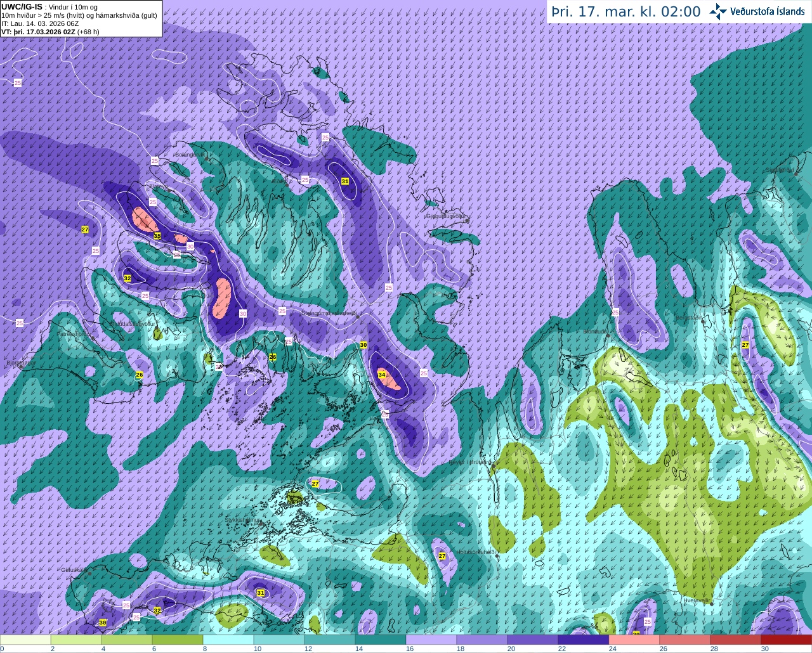
Task: Click the yellow 27 label north of Stykkishólmur
Action: coord(315,484)
